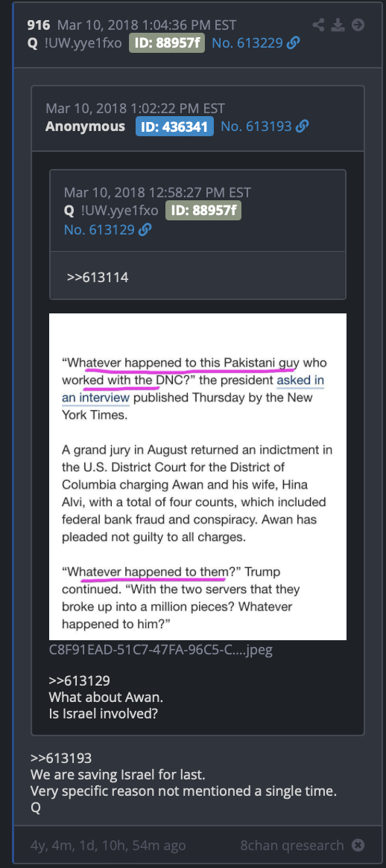Select the ID: 88957f badge in nested quote
The image size is (386, 868).
pos(203,211)
